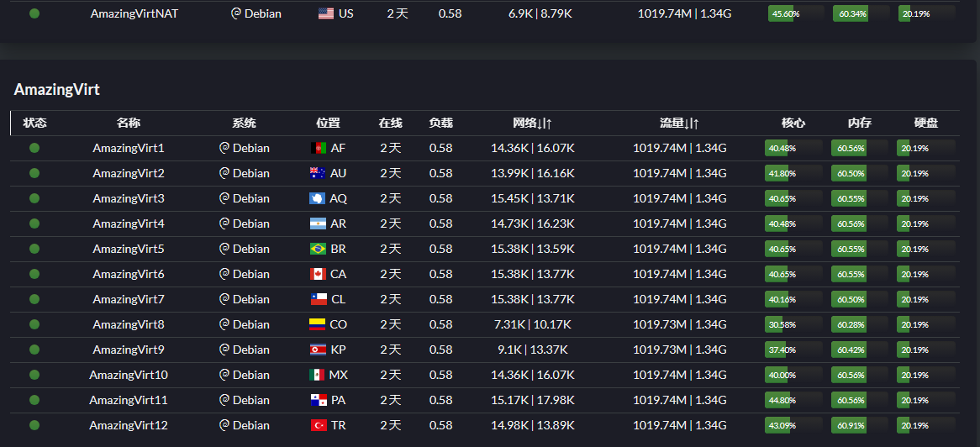The height and width of the screenshot is (447, 980).
Task: Click the AmazingVirt group title
Action: (x=57, y=89)
